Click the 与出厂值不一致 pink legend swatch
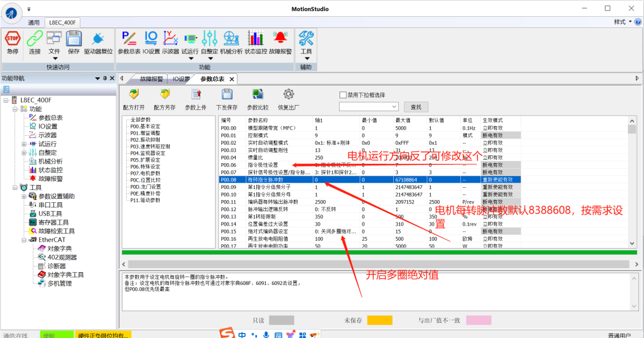Screen dimensions: 644x338 point(479,320)
